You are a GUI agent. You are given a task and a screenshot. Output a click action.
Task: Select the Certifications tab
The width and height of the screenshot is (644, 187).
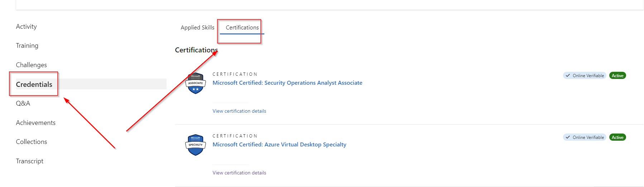click(x=242, y=28)
